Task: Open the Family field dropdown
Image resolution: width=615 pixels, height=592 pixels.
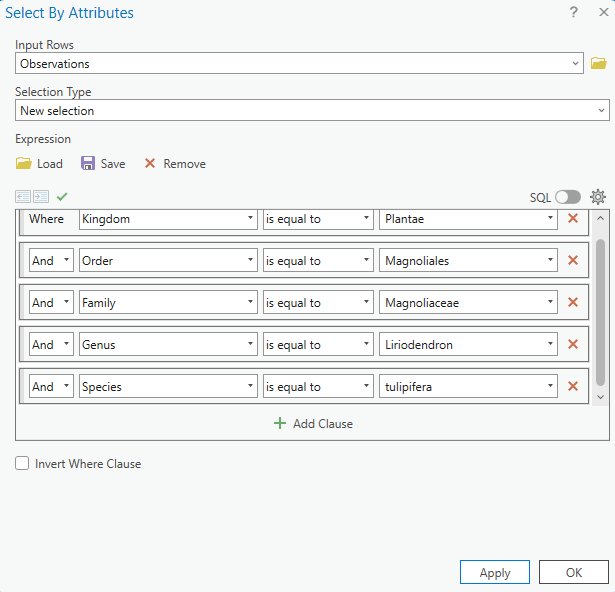Action: [x=168, y=302]
